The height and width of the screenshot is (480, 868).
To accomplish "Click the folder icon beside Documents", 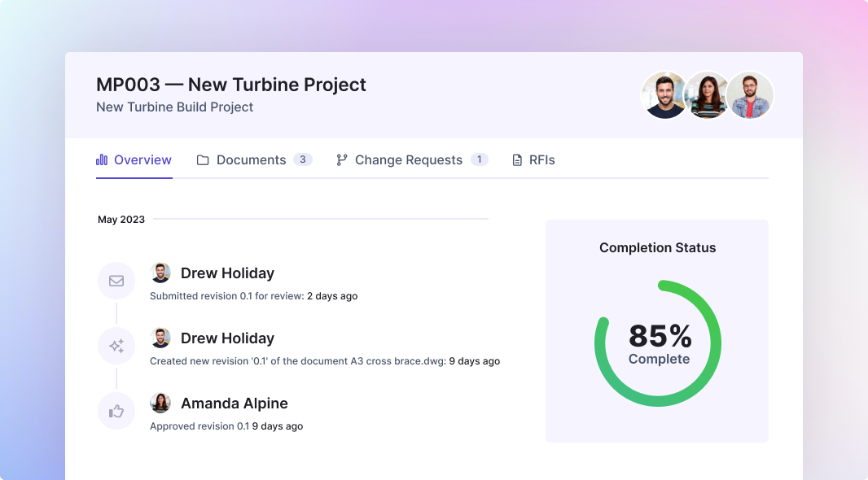I will 203,160.
